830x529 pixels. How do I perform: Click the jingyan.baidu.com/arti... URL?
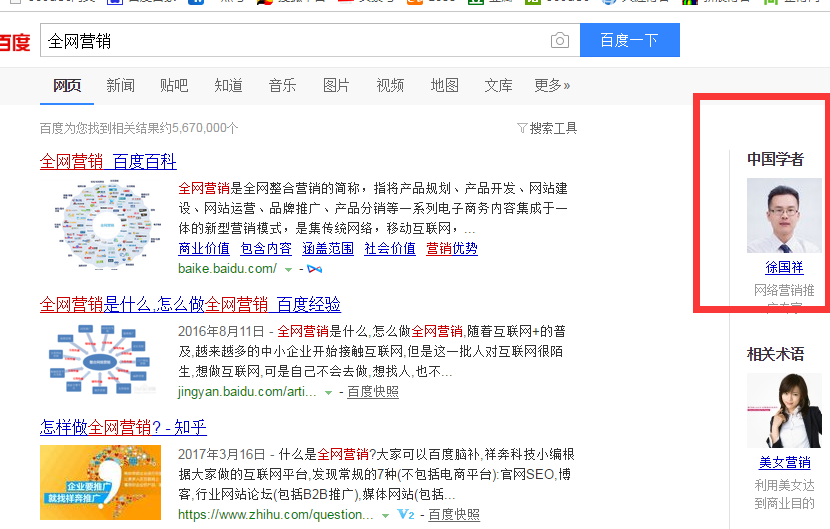coord(247,392)
